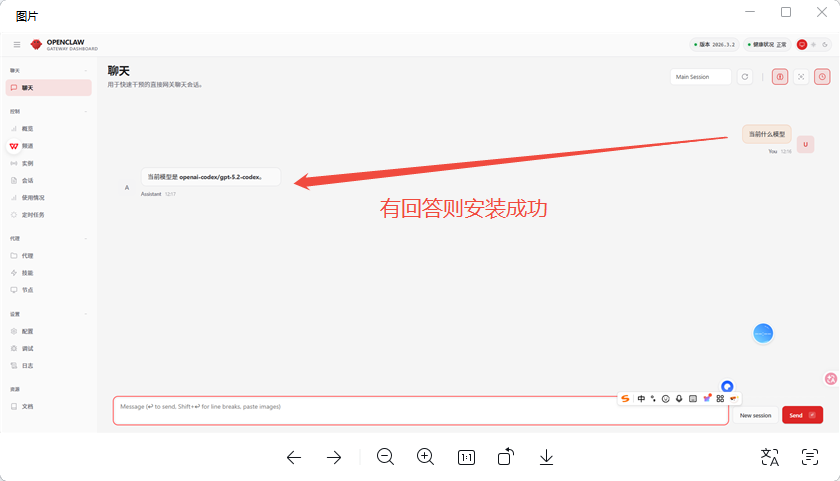The width and height of the screenshot is (840, 481).
Task: Select the red system theme monitor icon
Action: tap(802, 44)
